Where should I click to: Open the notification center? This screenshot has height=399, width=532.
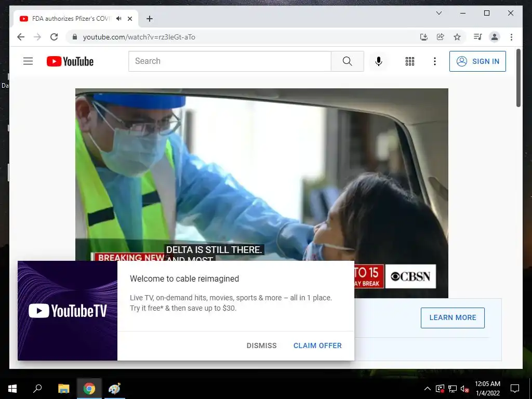(x=515, y=389)
